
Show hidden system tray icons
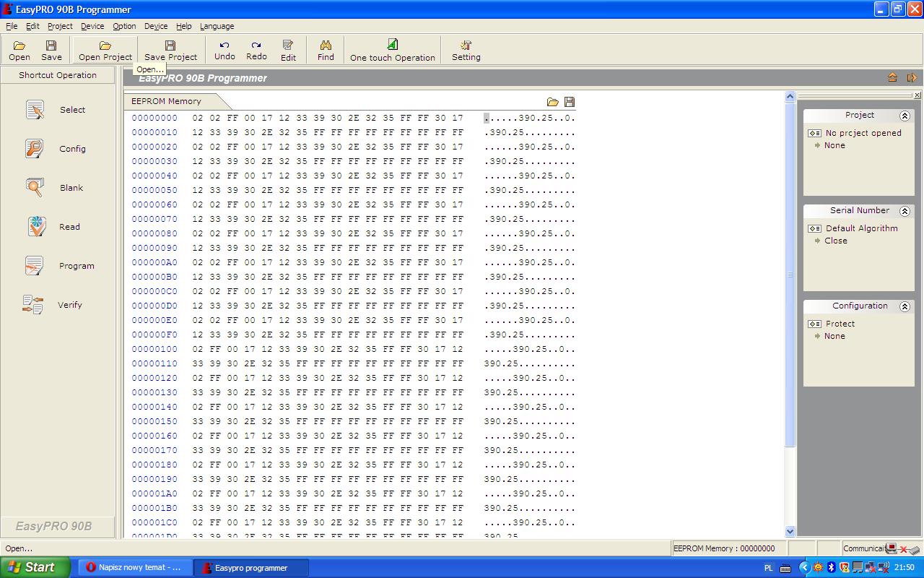click(x=804, y=568)
